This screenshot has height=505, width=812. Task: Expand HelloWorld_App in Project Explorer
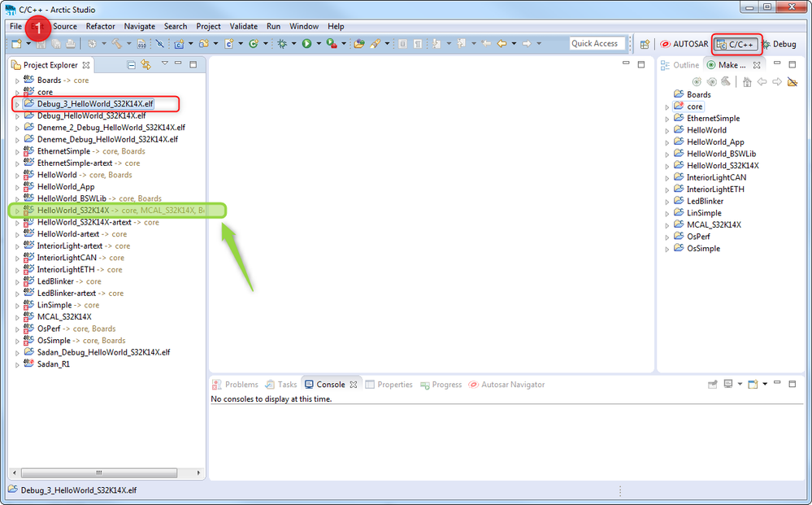(x=17, y=188)
